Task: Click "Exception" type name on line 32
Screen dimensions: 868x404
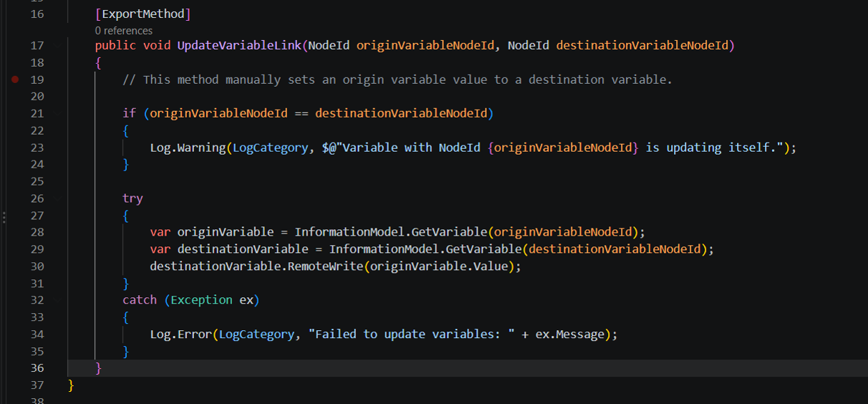Action: point(201,299)
